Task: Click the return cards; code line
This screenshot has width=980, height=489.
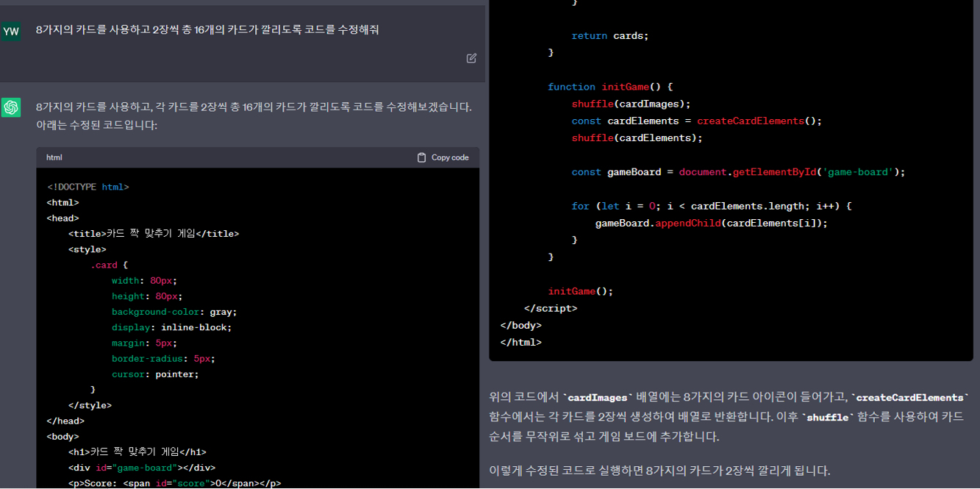Action: click(x=610, y=35)
